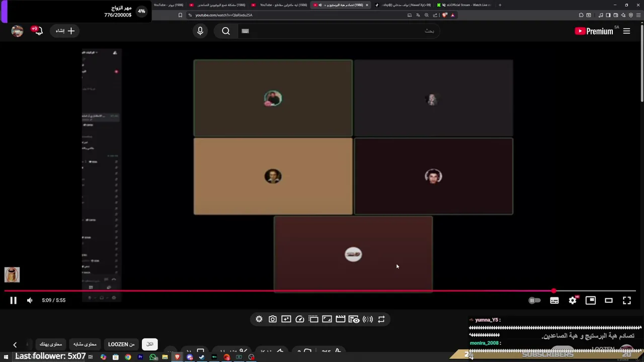
Task: Enter fullscreen video mode
Action: 627,300
